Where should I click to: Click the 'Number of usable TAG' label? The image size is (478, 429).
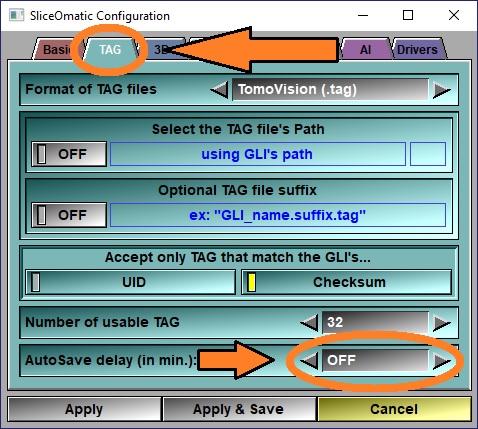(x=102, y=322)
